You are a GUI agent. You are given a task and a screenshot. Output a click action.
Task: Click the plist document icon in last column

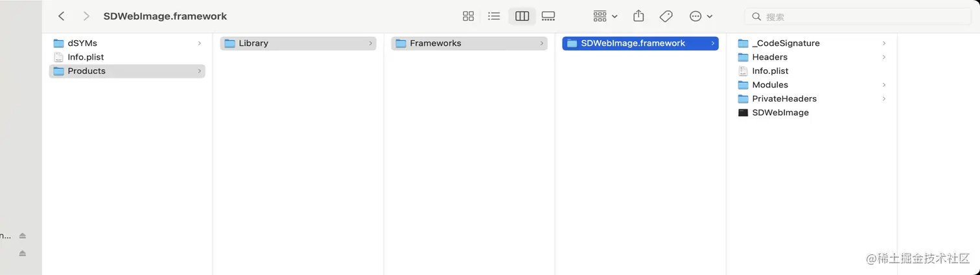[x=743, y=71]
